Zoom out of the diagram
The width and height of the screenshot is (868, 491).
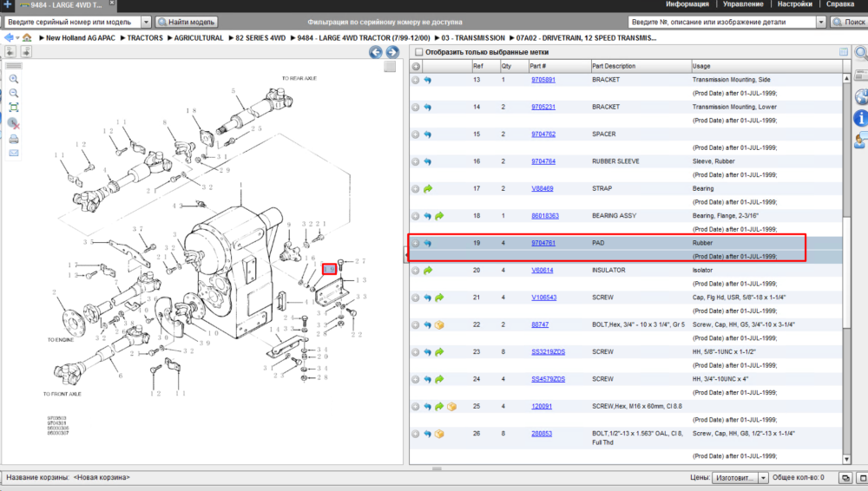pyautogui.click(x=14, y=93)
